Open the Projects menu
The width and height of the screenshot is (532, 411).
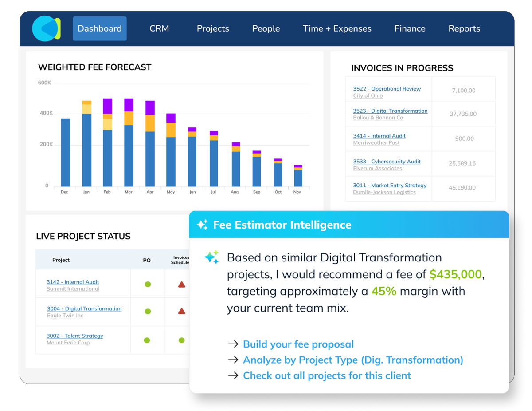click(x=213, y=28)
